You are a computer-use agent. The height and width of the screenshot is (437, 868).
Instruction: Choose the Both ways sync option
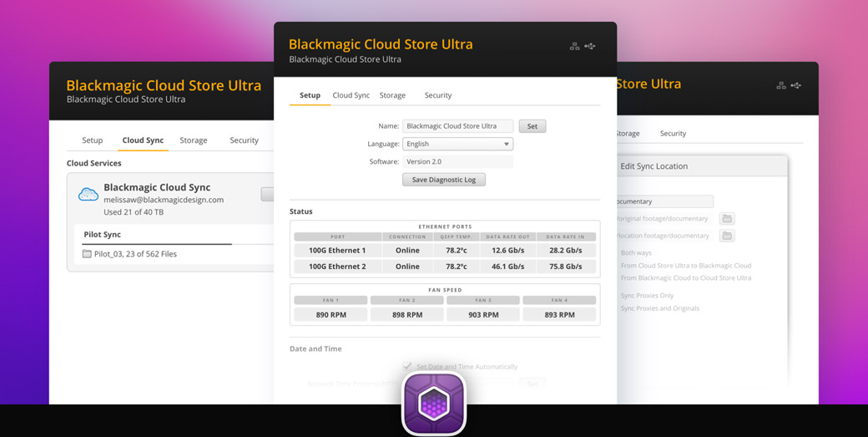click(x=636, y=252)
